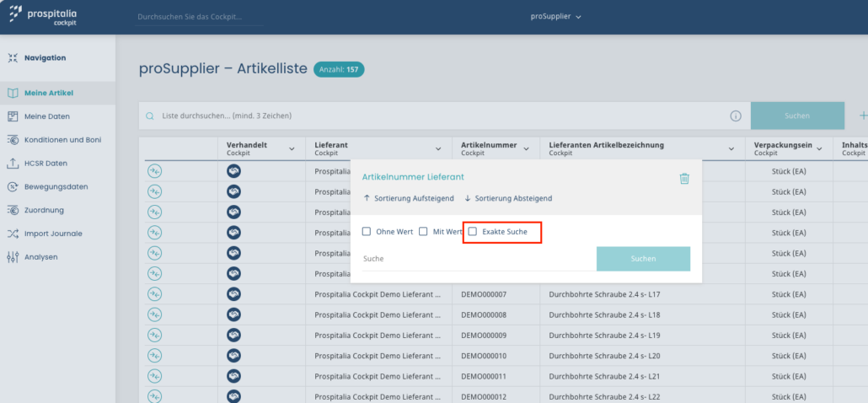Screen dimensions: 868x403
Task: Enable the Ohne Wert checkbox
Action: coord(367,231)
